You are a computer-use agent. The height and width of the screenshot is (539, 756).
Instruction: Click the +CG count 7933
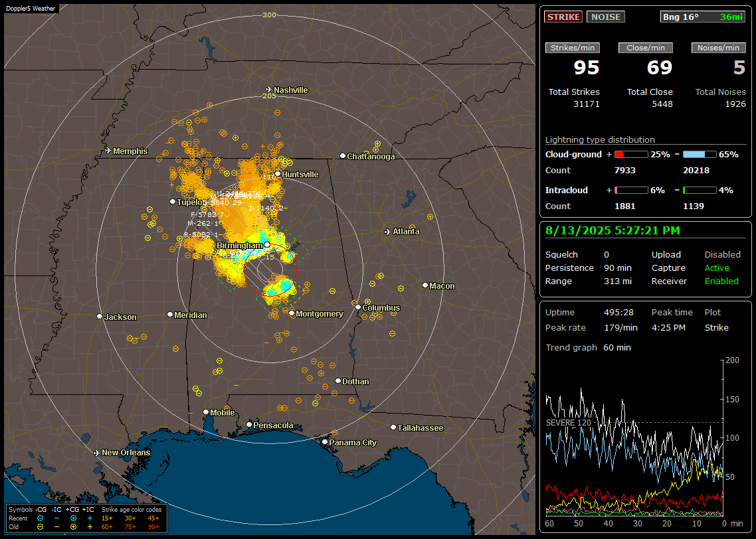[x=625, y=171]
